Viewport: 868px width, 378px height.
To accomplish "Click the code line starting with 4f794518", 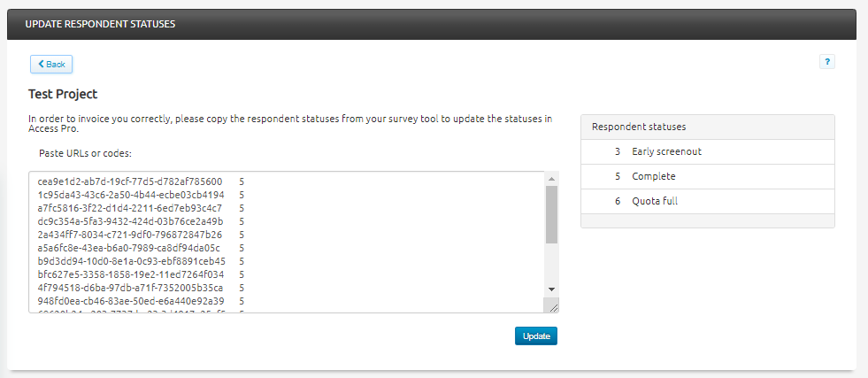I will tap(130, 288).
